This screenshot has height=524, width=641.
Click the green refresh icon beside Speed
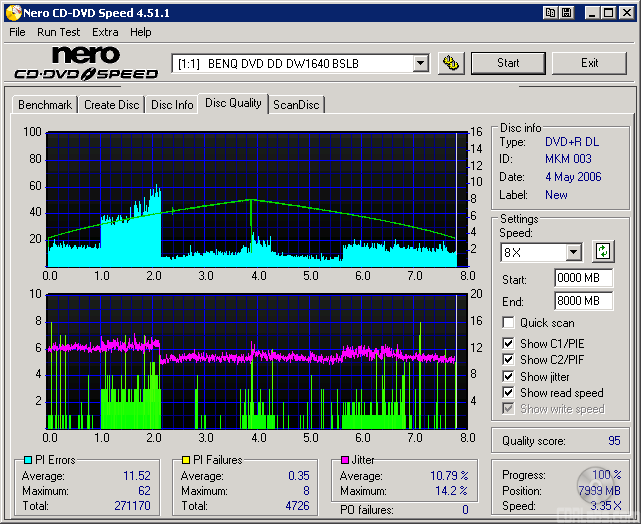[x=603, y=251]
